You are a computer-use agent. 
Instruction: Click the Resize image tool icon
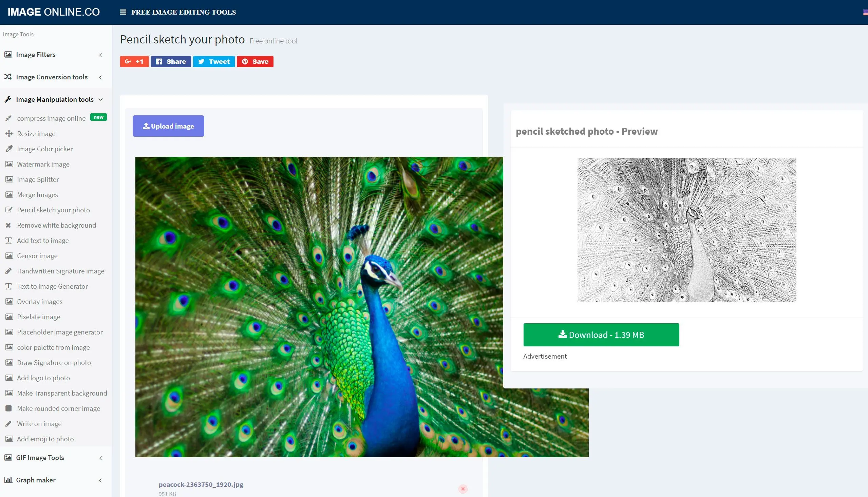point(9,133)
